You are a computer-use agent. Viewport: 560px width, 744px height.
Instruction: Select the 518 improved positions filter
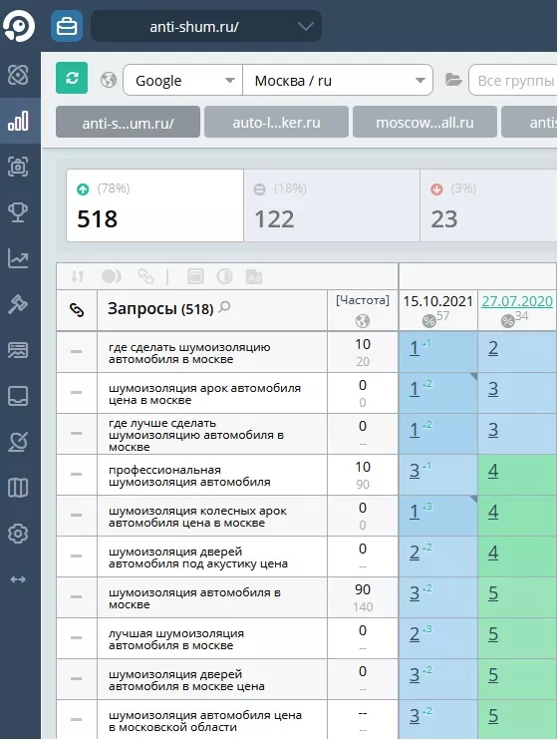pos(155,205)
